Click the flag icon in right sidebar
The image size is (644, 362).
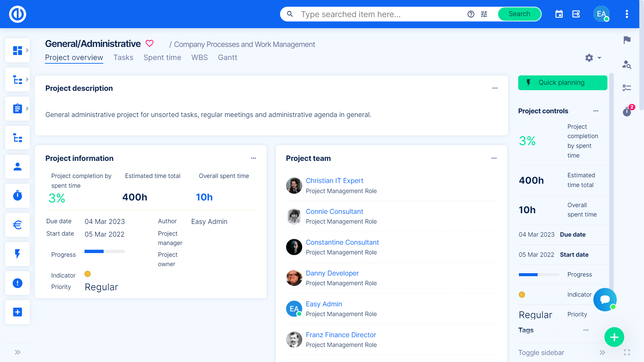627,40
